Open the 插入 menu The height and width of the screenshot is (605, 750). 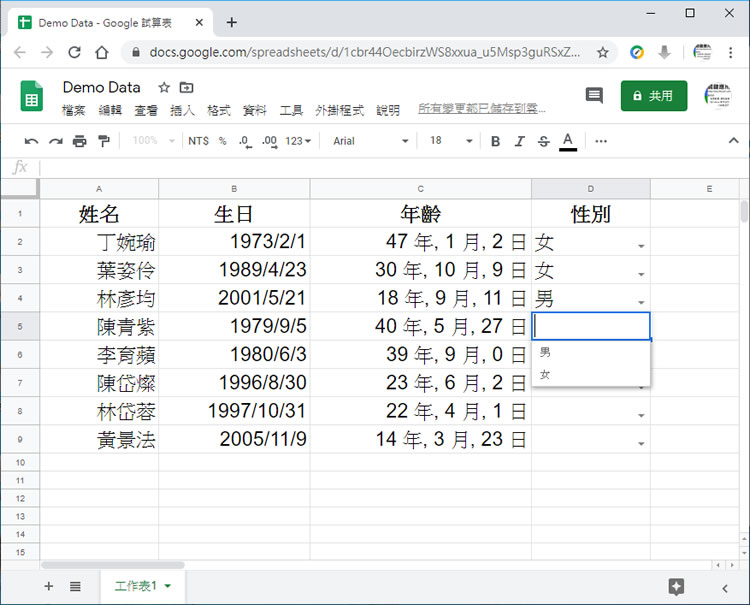click(x=182, y=110)
